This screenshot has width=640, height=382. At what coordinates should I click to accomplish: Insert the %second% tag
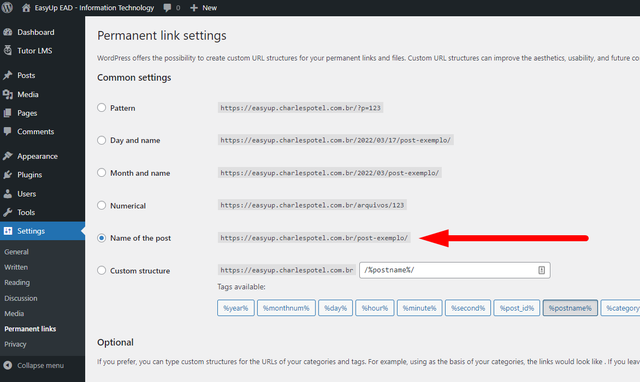(x=468, y=308)
